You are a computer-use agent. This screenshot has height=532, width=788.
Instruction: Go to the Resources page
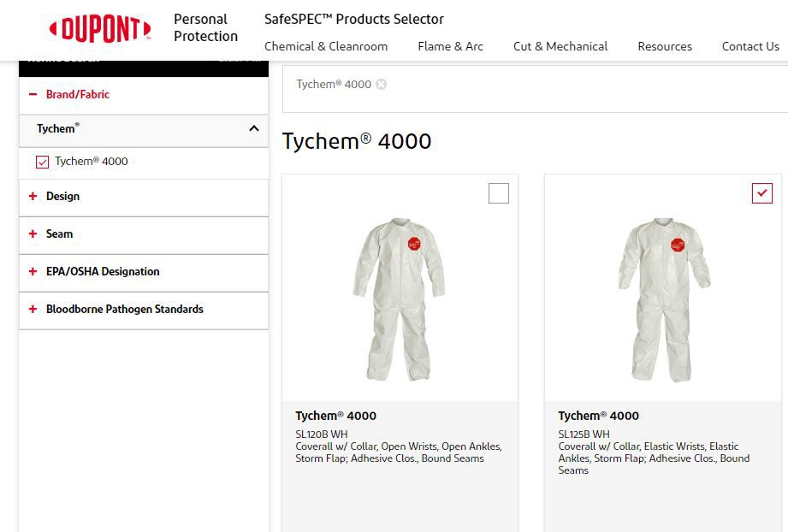(x=665, y=46)
